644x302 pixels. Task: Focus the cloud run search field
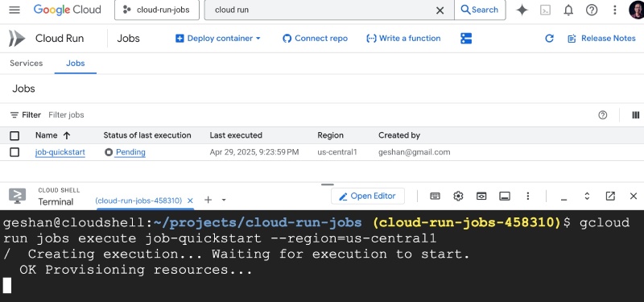pos(320,10)
